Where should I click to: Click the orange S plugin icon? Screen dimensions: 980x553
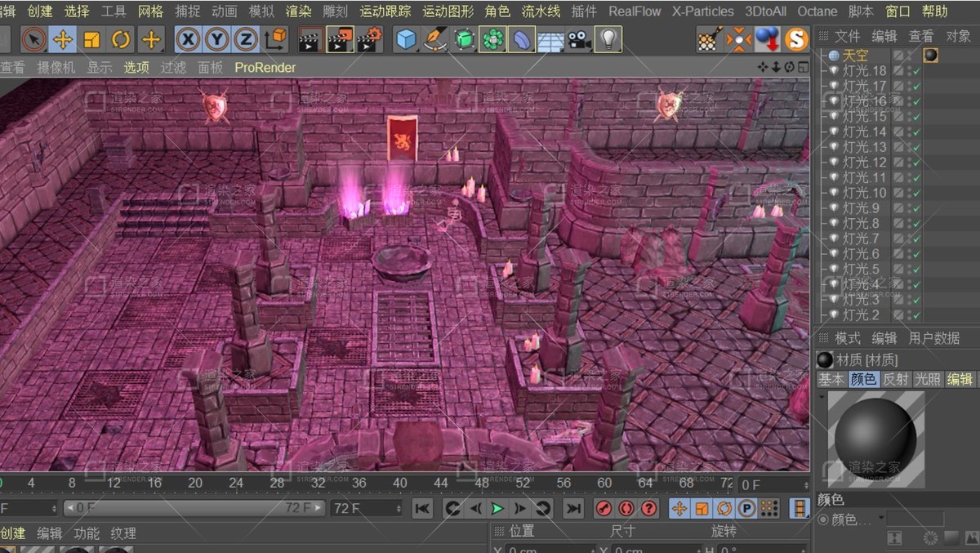point(796,39)
